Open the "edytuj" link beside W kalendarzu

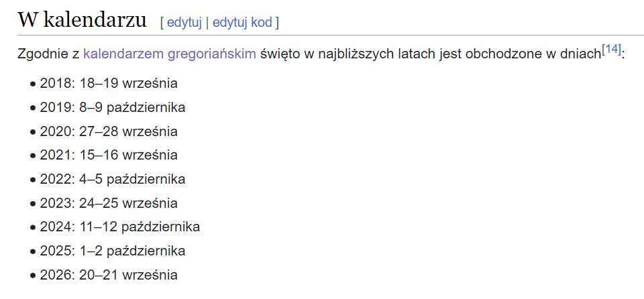tap(184, 22)
